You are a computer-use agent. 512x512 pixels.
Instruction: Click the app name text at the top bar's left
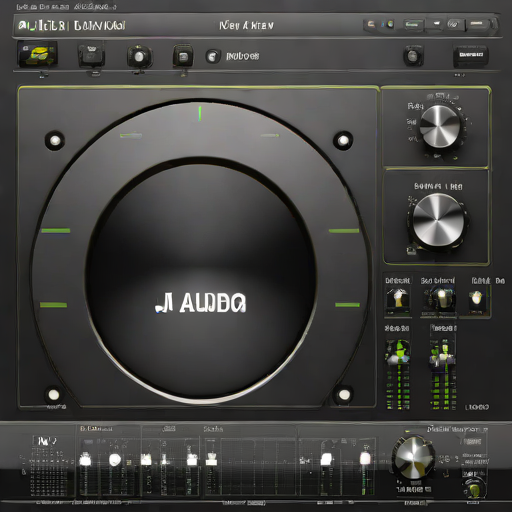click(72, 26)
